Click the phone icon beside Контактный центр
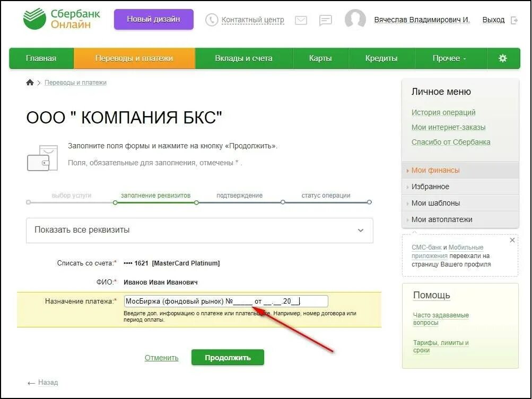The width and height of the screenshot is (532, 399). pos(212,20)
